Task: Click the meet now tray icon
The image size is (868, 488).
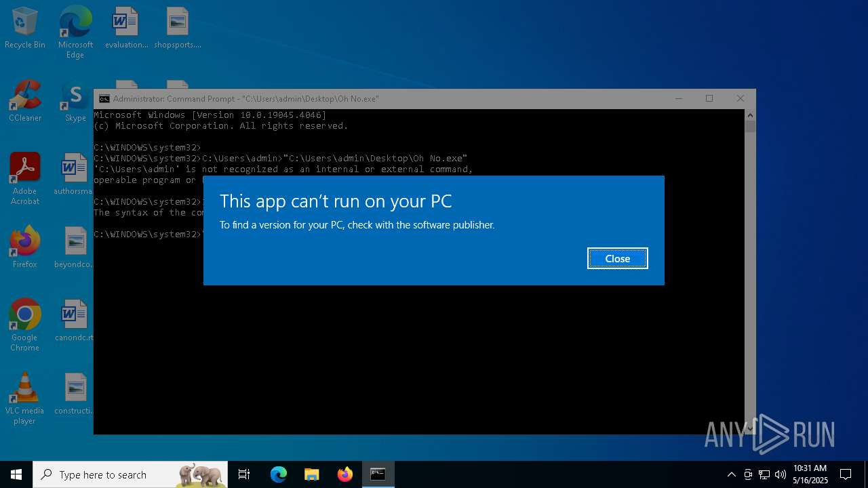Action: tap(748, 474)
